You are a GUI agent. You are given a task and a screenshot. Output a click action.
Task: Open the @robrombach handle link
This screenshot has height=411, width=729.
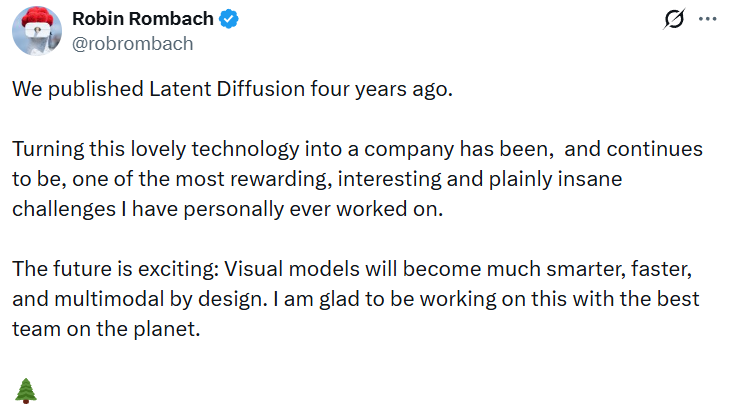click(x=133, y=44)
